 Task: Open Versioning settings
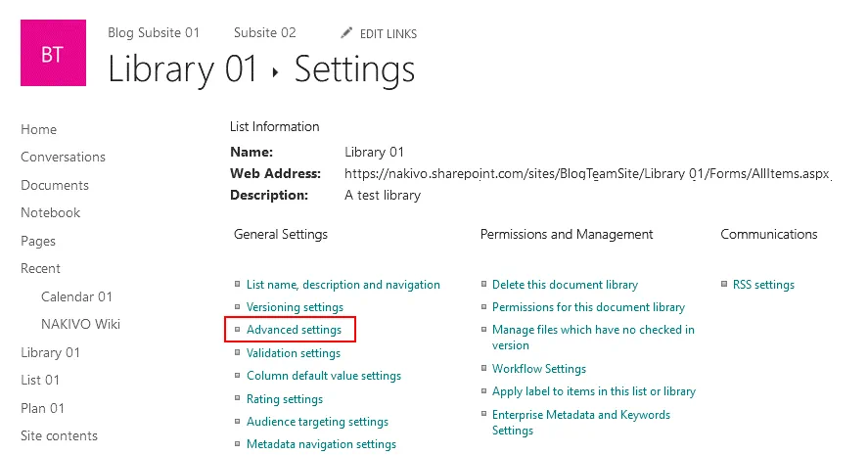pos(295,307)
